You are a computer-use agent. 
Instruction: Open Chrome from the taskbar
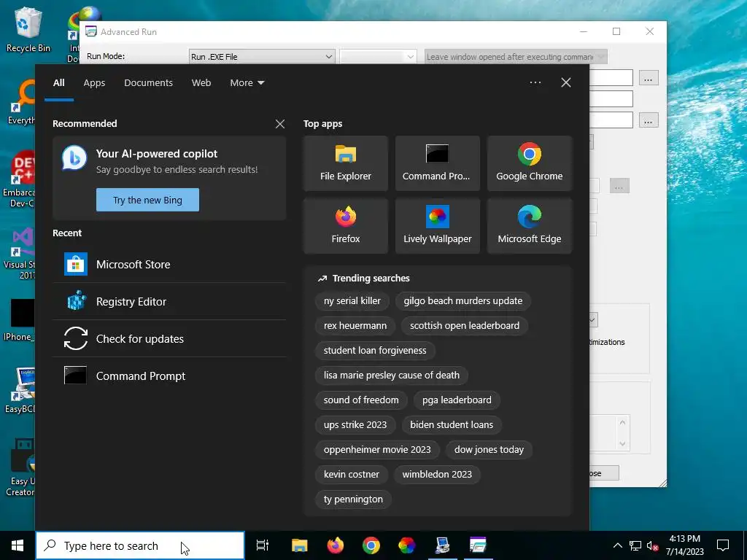tap(371, 545)
